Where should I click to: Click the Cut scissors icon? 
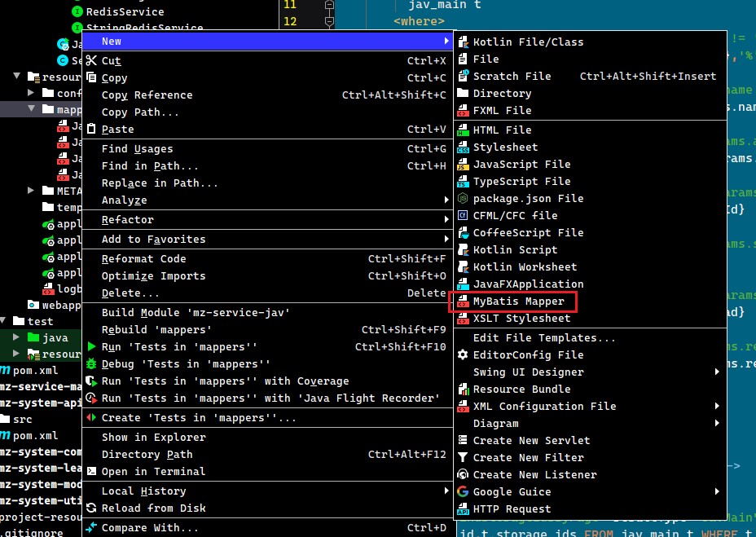(x=91, y=61)
